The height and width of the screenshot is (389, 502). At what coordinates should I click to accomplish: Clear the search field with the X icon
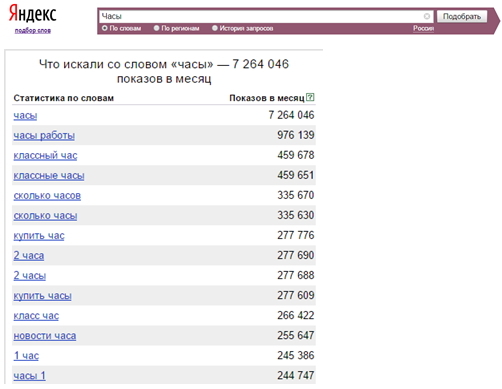pyautogui.click(x=426, y=16)
